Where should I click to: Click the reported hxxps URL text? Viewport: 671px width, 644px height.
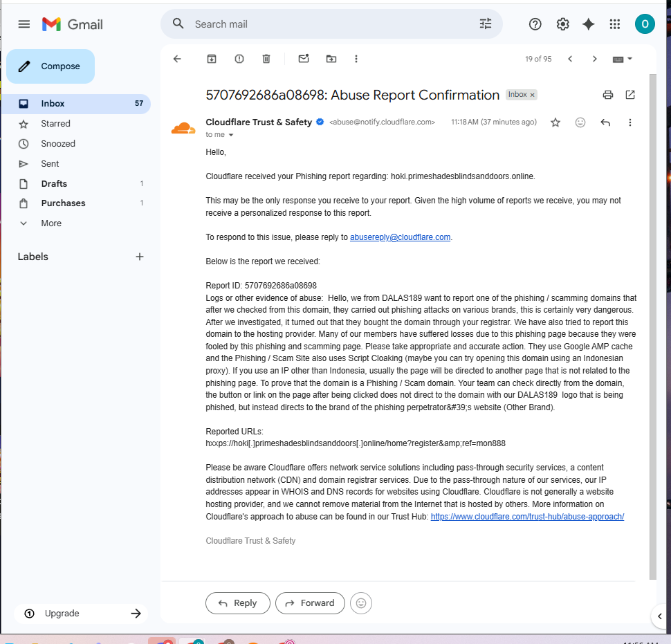(x=356, y=443)
